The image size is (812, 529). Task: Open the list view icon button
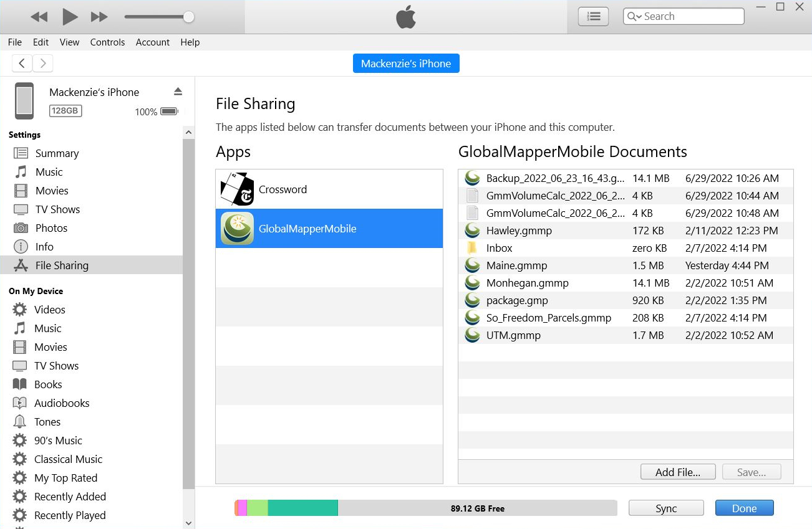coord(593,17)
